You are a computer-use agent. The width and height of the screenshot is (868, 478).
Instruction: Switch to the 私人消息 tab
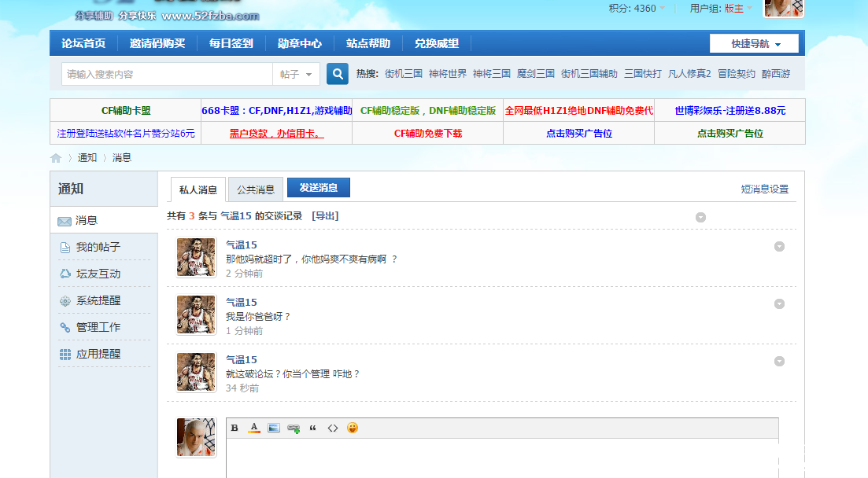pyautogui.click(x=198, y=189)
